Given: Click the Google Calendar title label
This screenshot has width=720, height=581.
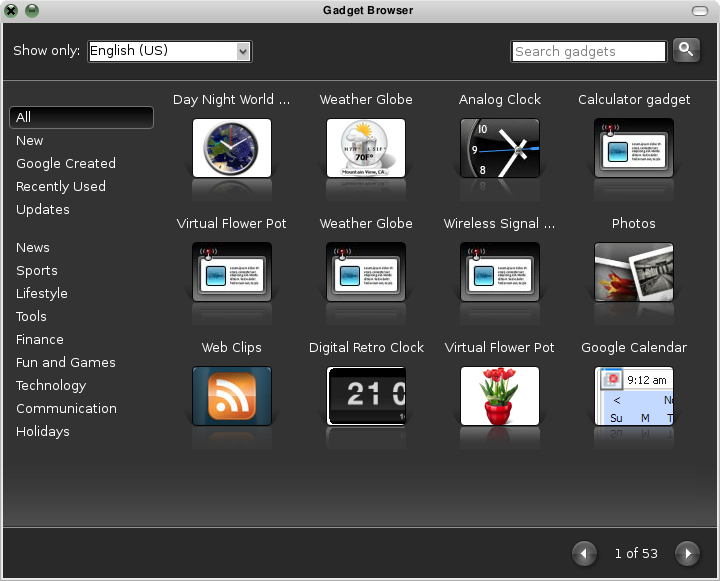Looking at the screenshot, I should pyautogui.click(x=634, y=348).
